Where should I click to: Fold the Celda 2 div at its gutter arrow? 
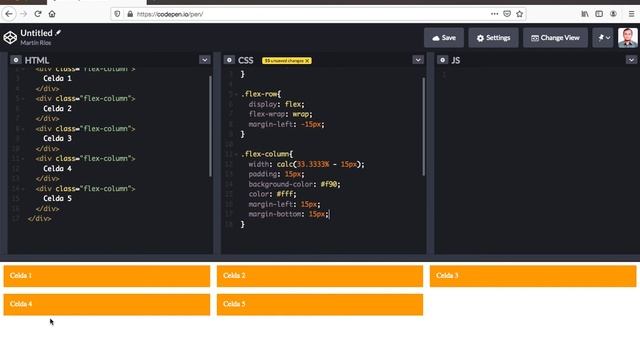tap(23, 99)
